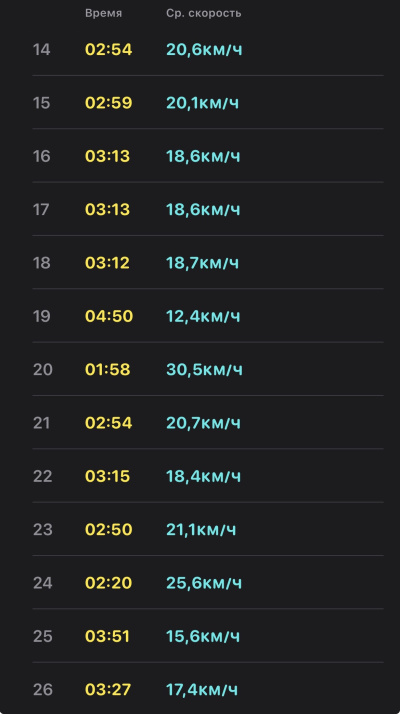This screenshot has width=400, height=714.
Task: Click split number 17
Action: click(41, 209)
